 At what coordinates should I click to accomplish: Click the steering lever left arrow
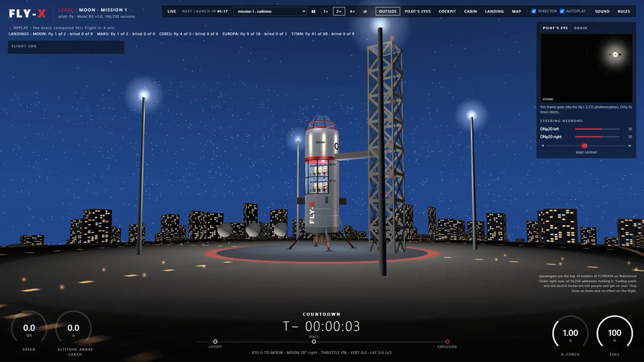tap(543, 146)
